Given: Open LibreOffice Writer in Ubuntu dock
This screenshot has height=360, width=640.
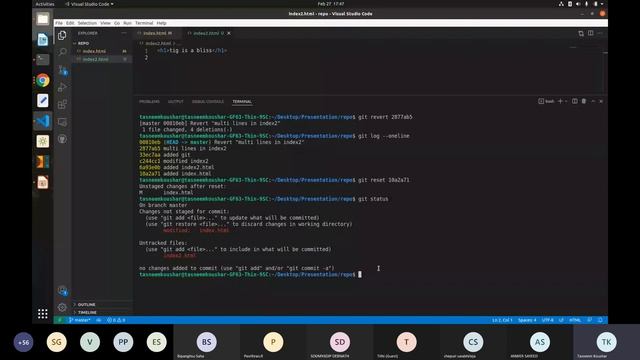Looking at the screenshot, I should pyautogui.click(x=42, y=40).
